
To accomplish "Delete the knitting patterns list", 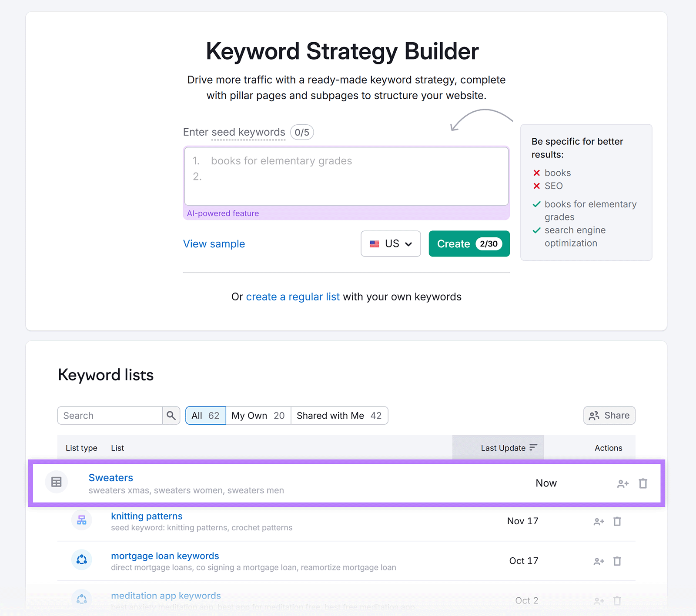I will 617,521.
